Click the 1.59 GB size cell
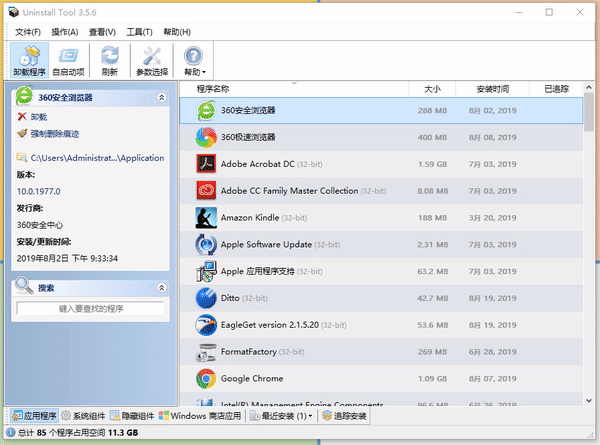 [x=432, y=164]
